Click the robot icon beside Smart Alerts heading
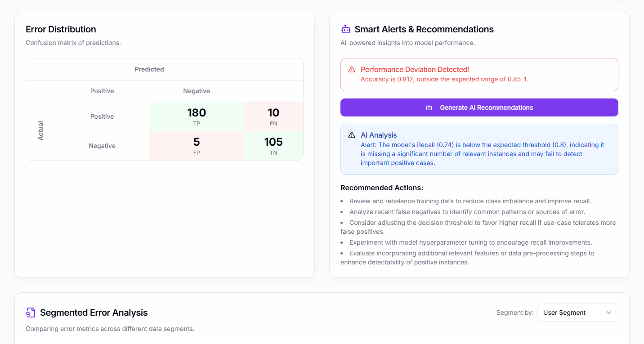Viewport: 644px width, 344px height. pyautogui.click(x=345, y=30)
